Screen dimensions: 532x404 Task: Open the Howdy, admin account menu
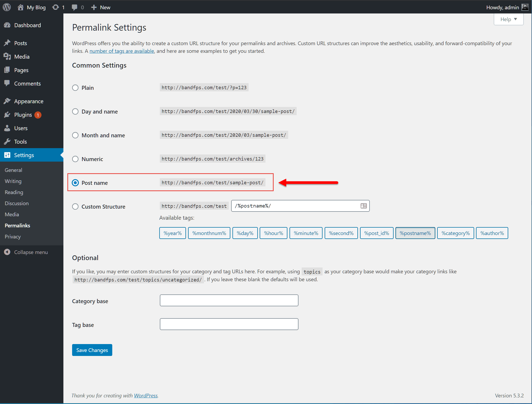pos(502,7)
